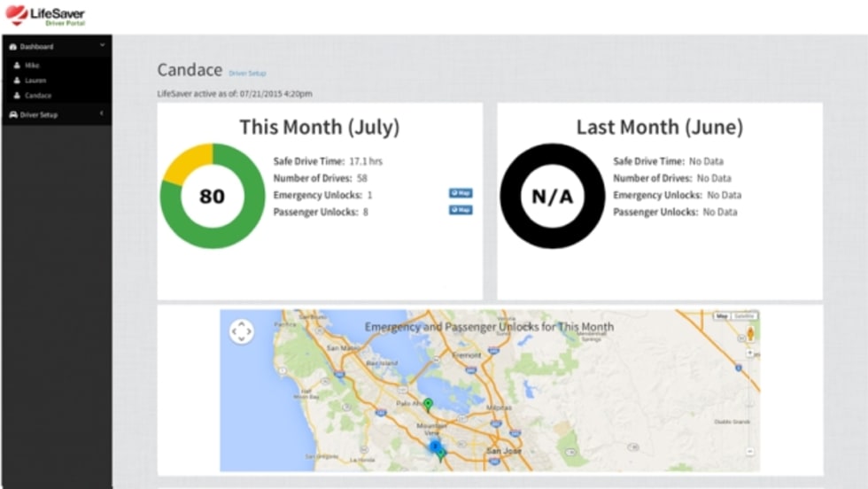Click the map pan control circle
The height and width of the screenshot is (489, 868).
click(x=241, y=331)
